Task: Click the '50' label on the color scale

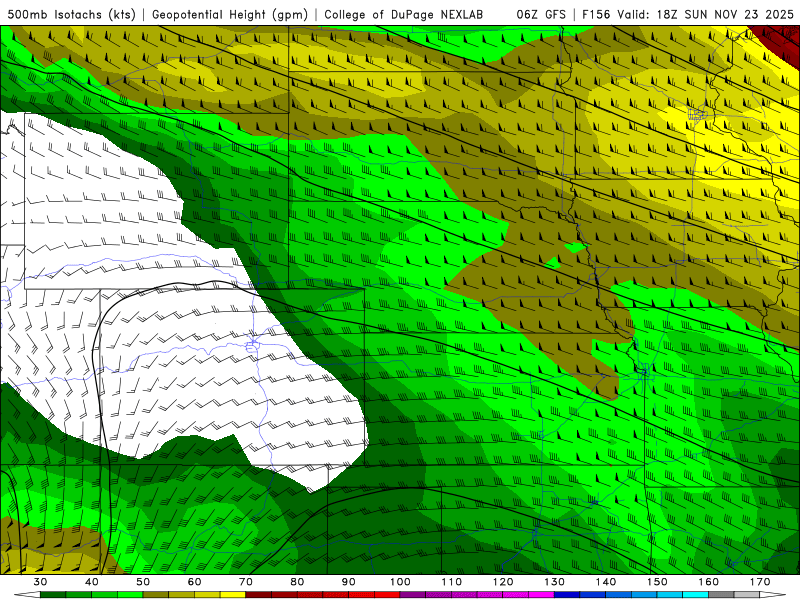Action: coord(143,582)
